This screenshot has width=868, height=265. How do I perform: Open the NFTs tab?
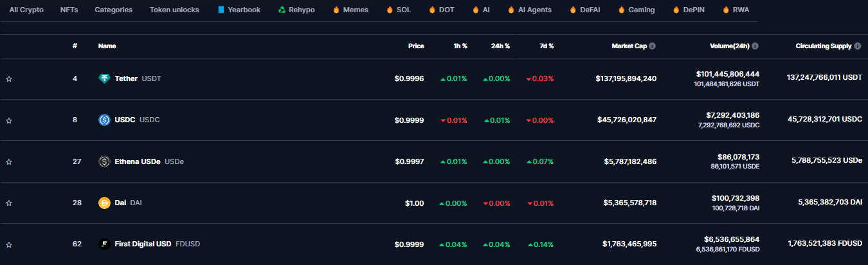point(69,10)
